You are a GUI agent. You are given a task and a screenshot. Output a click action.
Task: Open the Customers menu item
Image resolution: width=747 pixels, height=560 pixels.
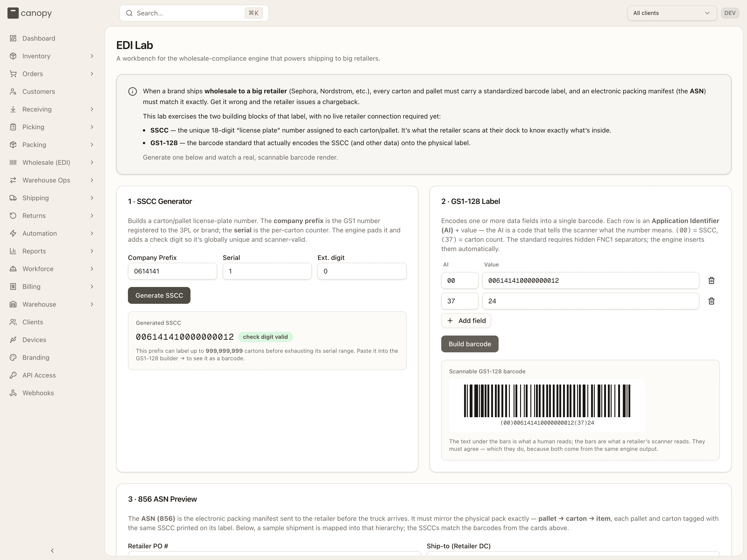click(x=52, y=91)
